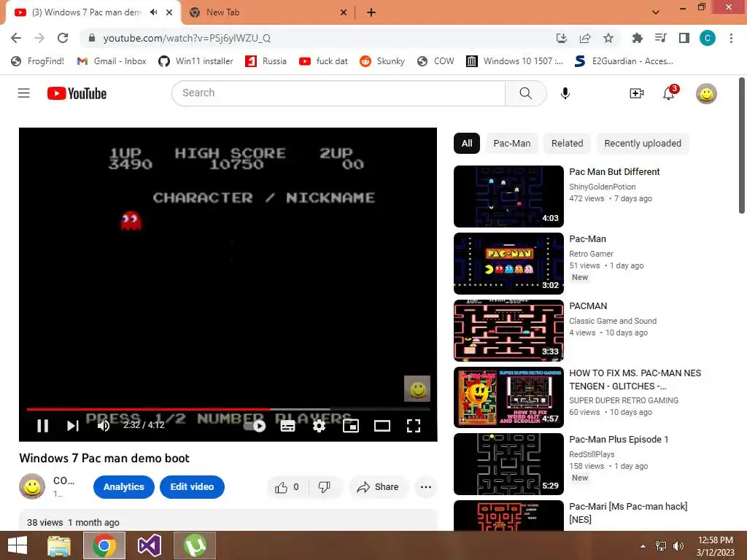Toggle the Chrome side panel
This screenshot has height=560, width=747.
coord(684,38)
